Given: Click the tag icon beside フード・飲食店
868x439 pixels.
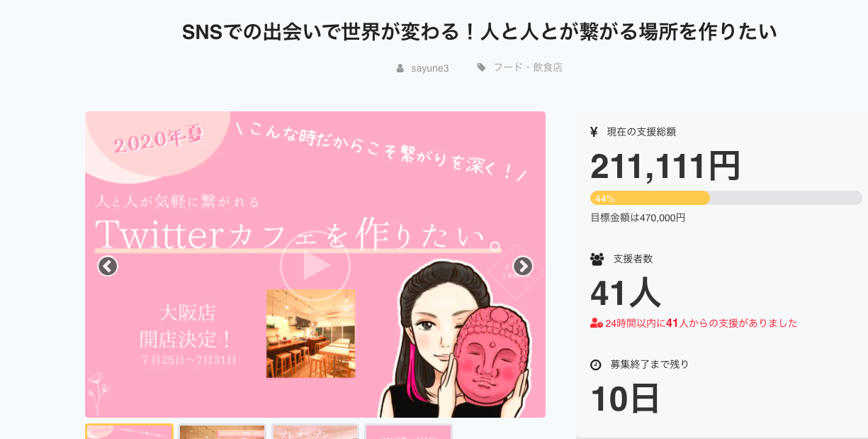Looking at the screenshot, I should tap(481, 67).
